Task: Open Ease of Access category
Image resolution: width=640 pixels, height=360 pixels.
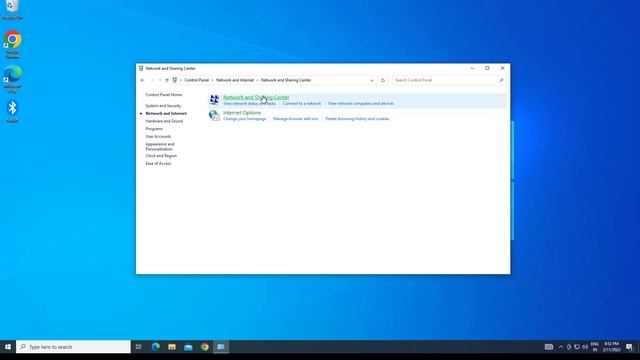Action: coord(158,164)
